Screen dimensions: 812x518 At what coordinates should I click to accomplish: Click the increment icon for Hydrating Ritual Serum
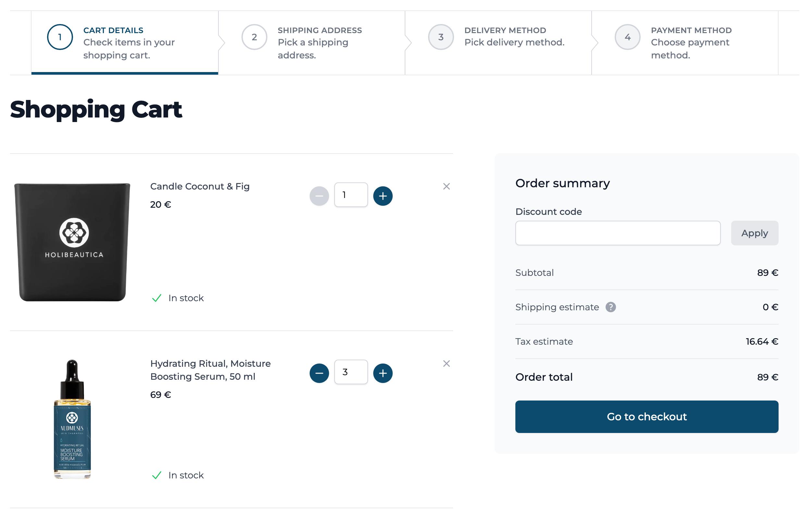tap(383, 372)
